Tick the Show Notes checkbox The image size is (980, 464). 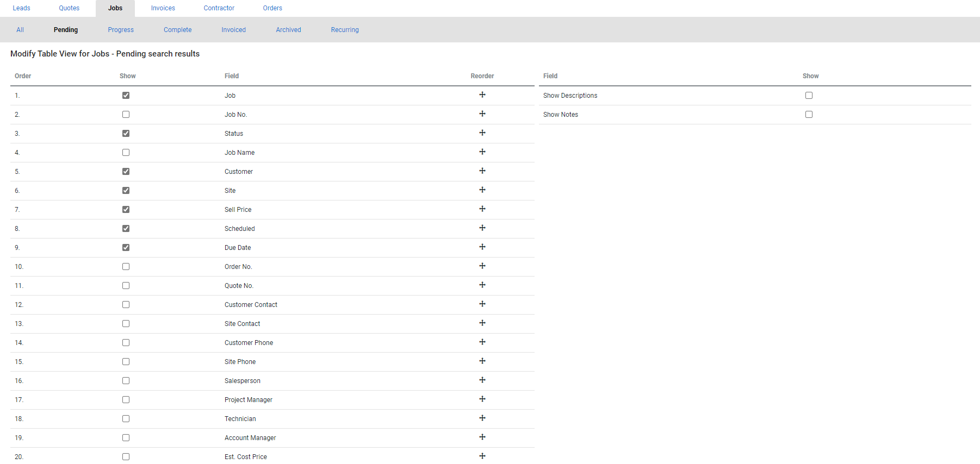[809, 114]
